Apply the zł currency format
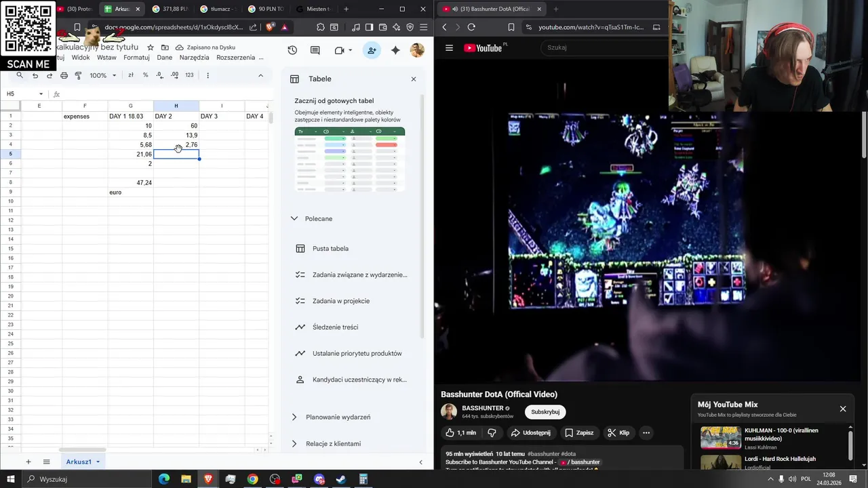Image resolution: width=868 pixels, height=488 pixels. click(131, 75)
